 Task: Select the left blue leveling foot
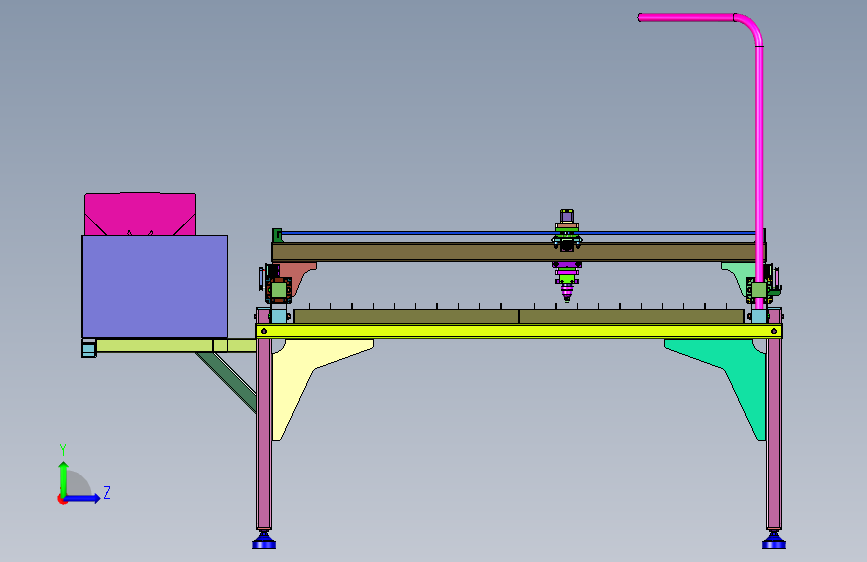264,540
